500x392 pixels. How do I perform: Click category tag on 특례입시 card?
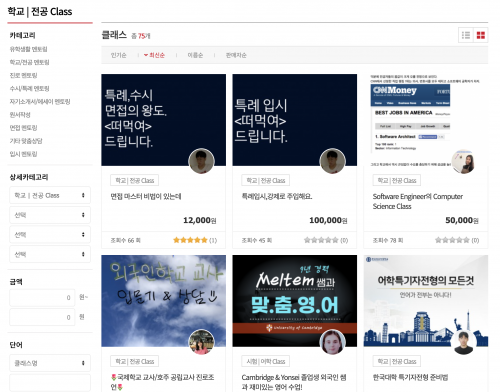click(266, 180)
